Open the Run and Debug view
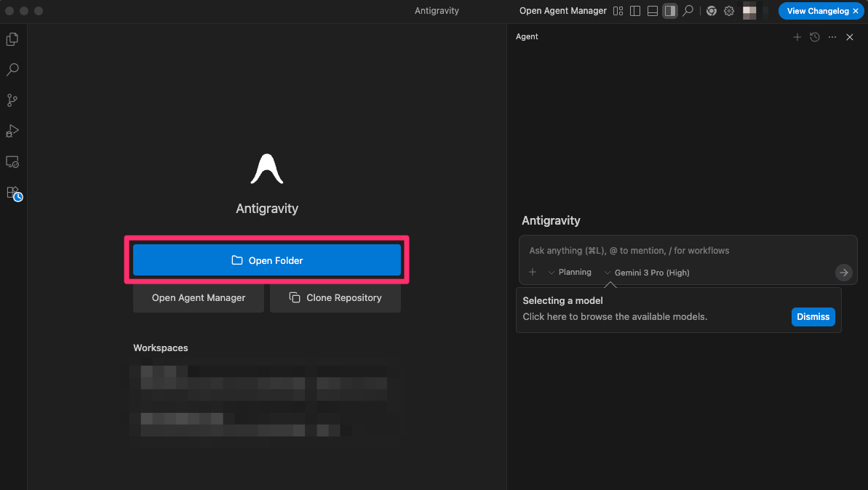Viewport: 868px width, 490px height. [x=12, y=131]
